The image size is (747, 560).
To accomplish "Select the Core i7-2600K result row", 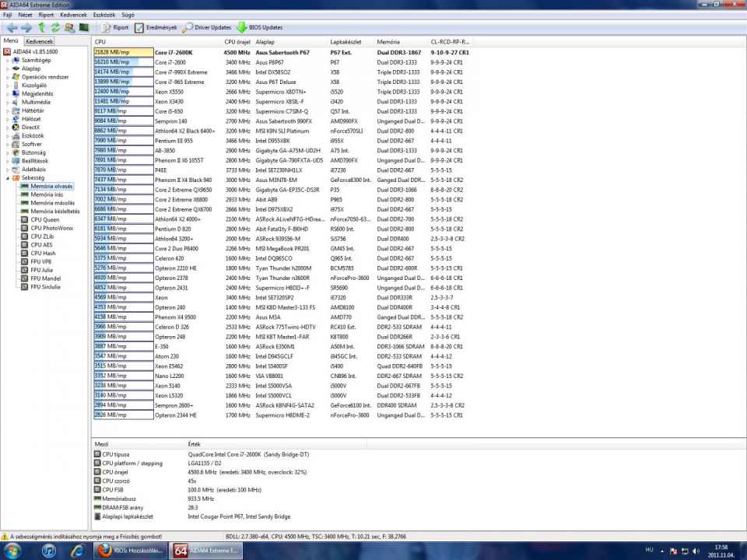I will coord(282,52).
